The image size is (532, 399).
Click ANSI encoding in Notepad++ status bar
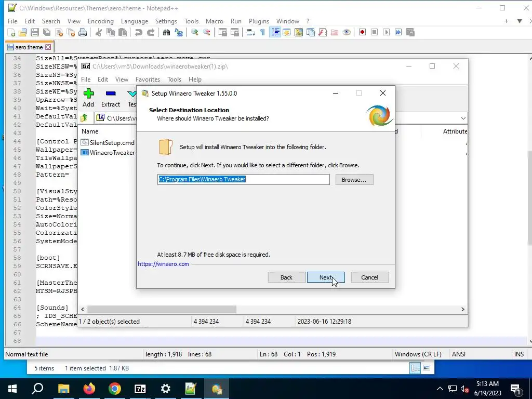(458, 354)
